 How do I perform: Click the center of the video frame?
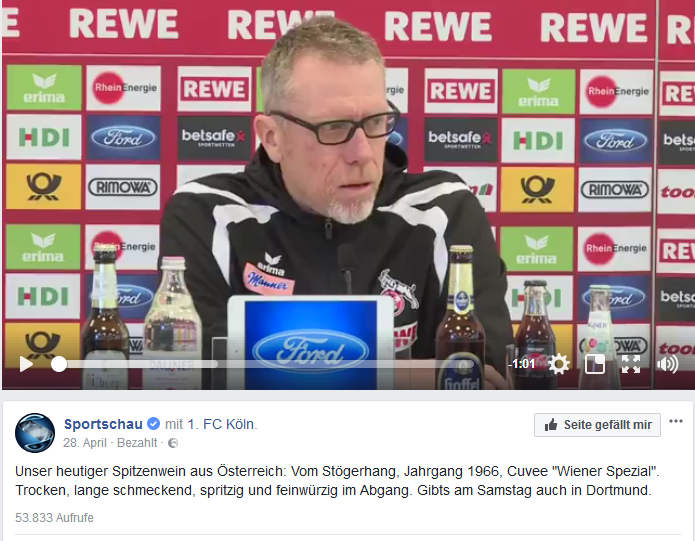click(348, 195)
